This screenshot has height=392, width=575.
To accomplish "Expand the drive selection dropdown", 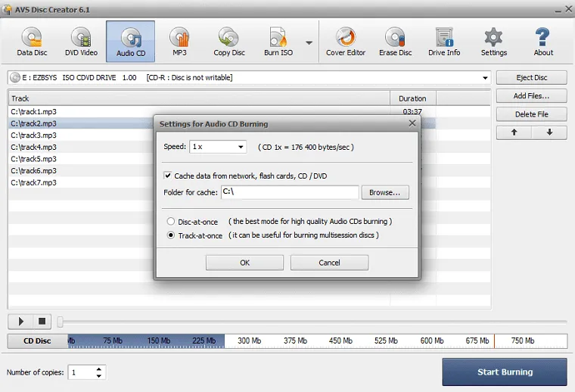I will 485,78.
